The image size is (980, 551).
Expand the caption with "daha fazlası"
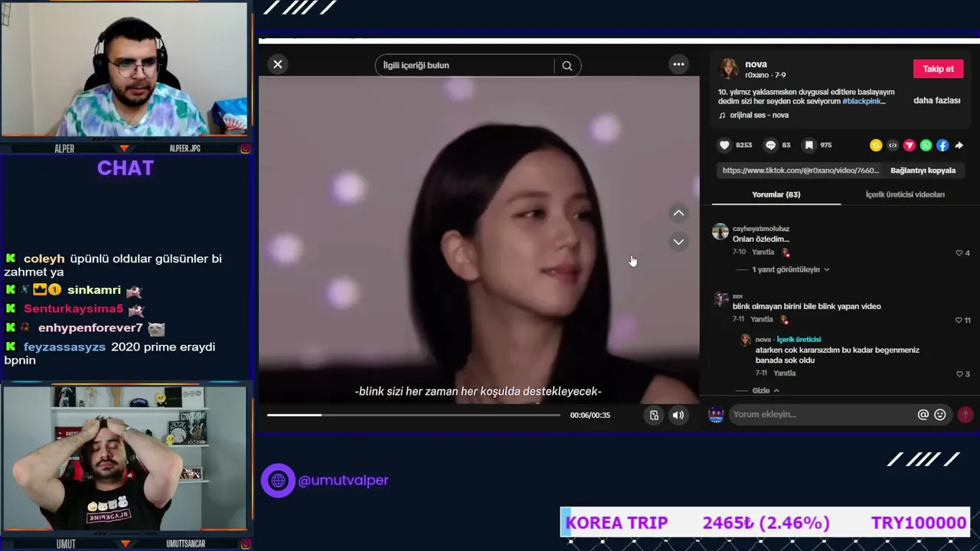pos(936,101)
